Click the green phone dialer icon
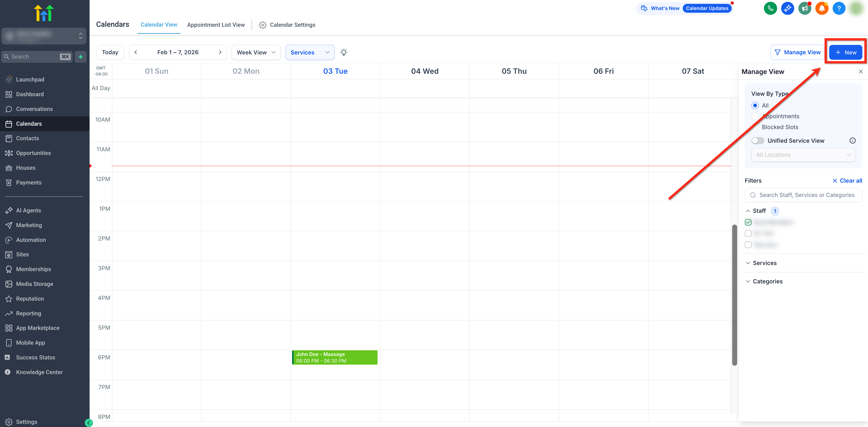 pos(770,8)
